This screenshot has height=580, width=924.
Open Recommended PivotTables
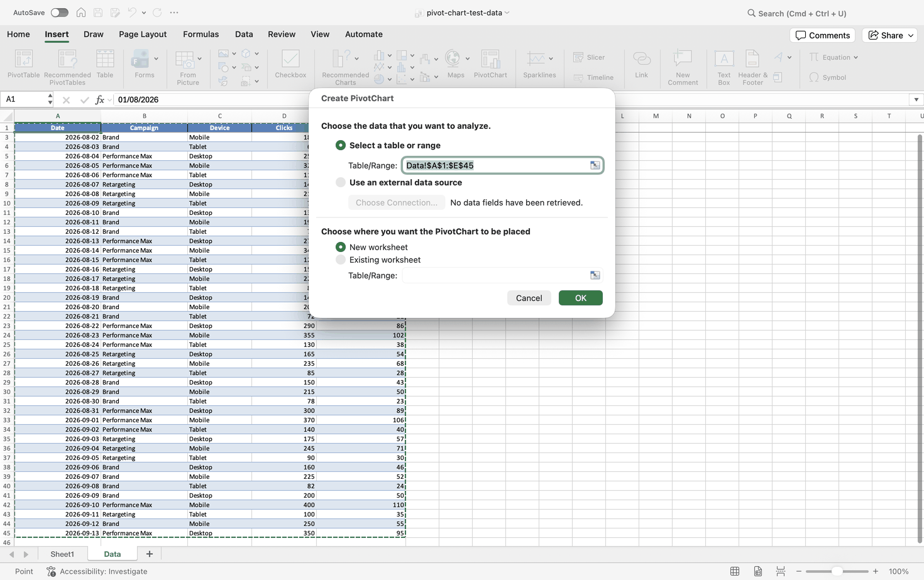(x=67, y=67)
